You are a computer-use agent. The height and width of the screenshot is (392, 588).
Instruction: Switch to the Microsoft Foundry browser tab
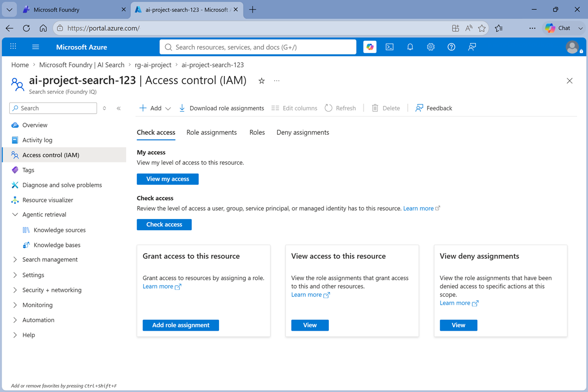pos(74,9)
